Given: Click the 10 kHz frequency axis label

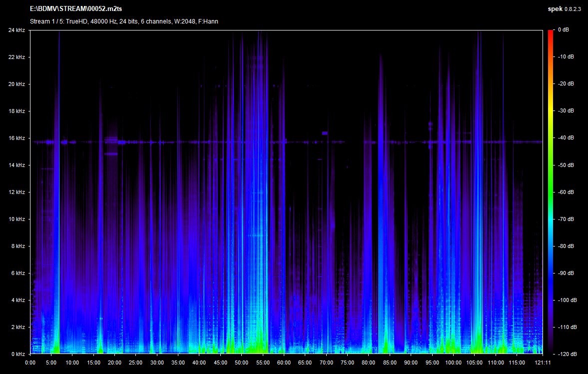Looking at the screenshot, I should pos(16,219).
